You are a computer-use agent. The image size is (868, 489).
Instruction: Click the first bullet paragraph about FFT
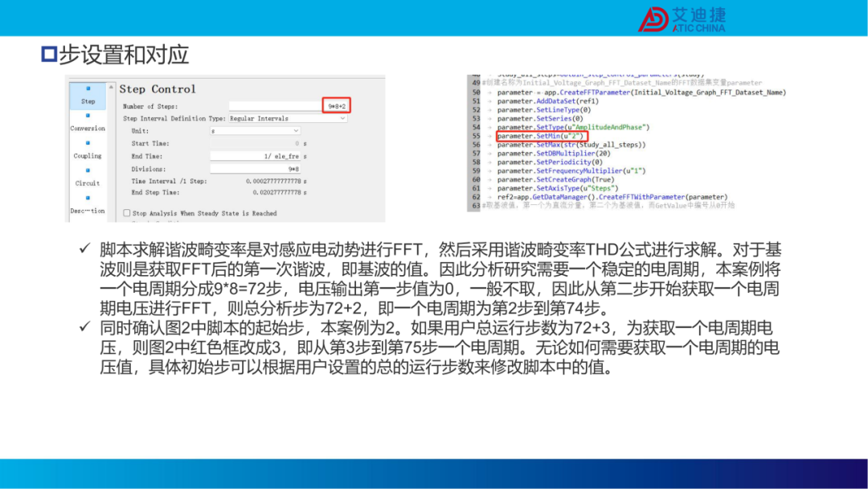(440, 279)
